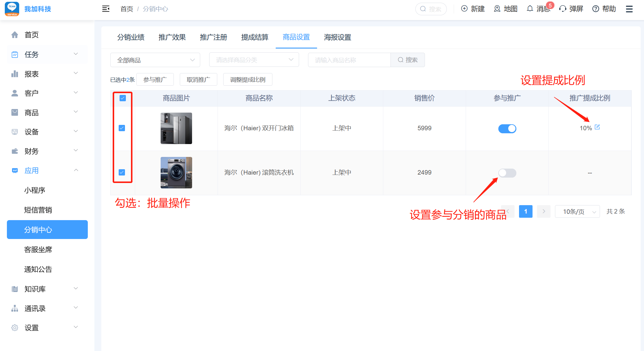Click the home icon in sidebar
Viewport: 644px width, 351px height.
tap(15, 35)
